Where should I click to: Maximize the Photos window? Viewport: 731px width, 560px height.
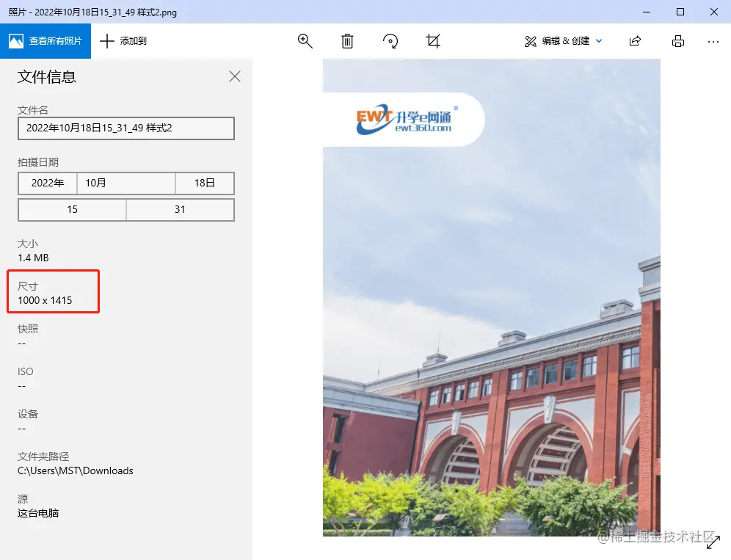(x=680, y=12)
